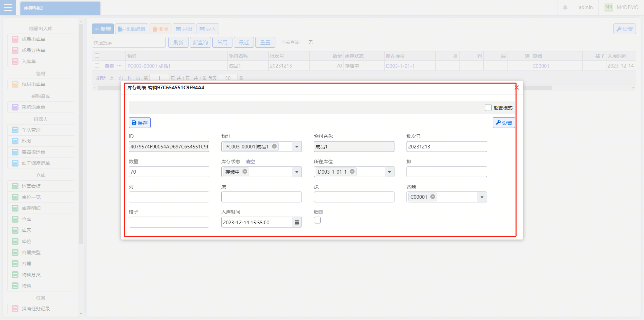Click the 导出 button
644x320 pixels.
tap(184, 29)
